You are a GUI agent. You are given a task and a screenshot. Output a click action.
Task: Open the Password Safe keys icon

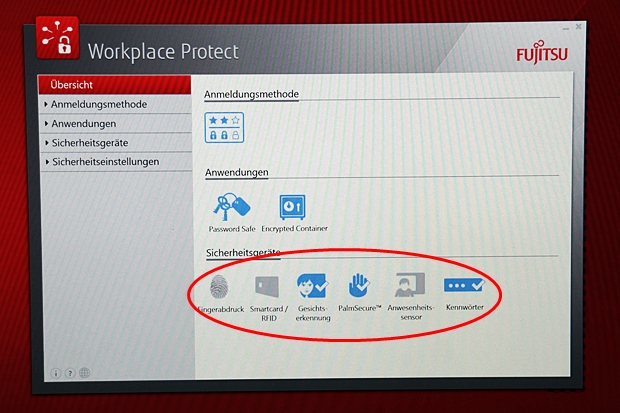tap(231, 206)
